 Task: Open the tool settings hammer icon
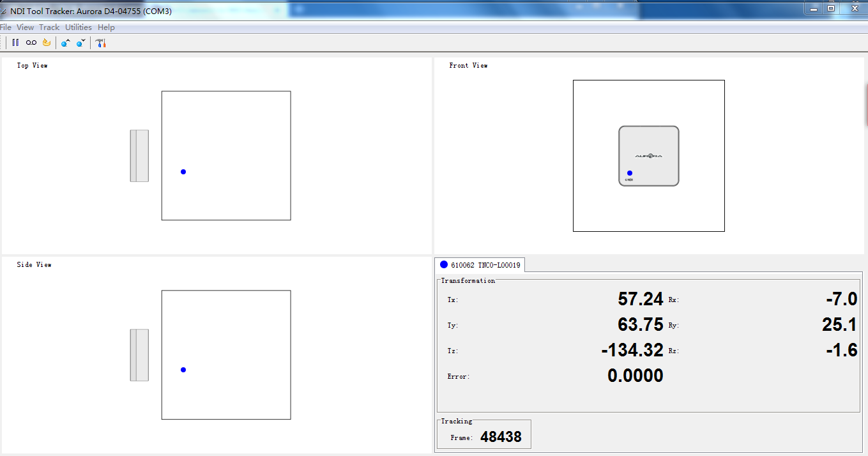click(100, 42)
